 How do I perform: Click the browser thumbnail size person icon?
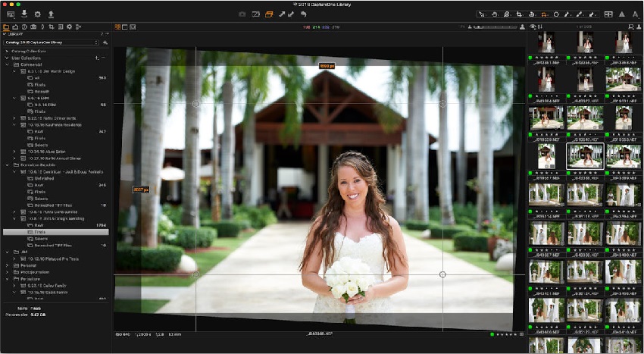[637, 27]
